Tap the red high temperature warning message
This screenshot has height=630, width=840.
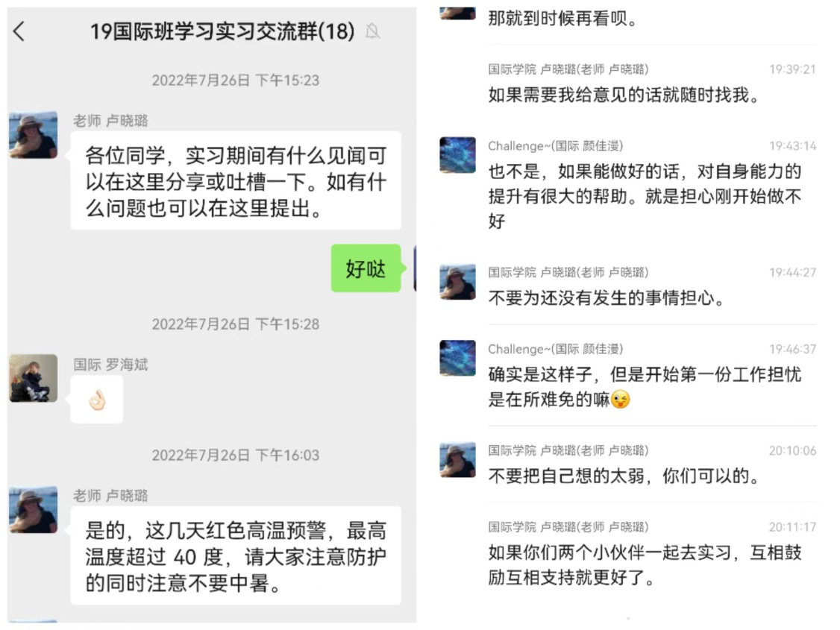(x=236, y=556)
